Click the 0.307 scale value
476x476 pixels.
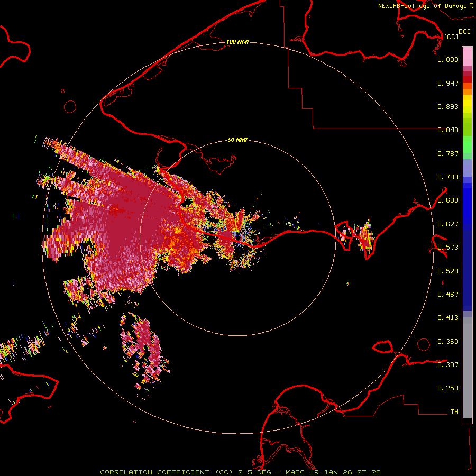coord(448,365)
